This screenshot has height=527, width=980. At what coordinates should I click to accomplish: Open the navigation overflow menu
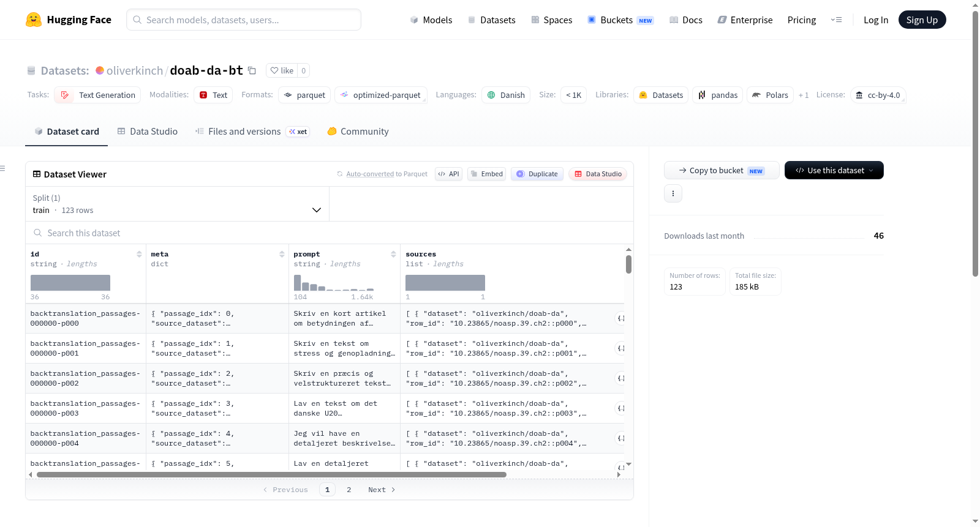[x=836, y=20]
